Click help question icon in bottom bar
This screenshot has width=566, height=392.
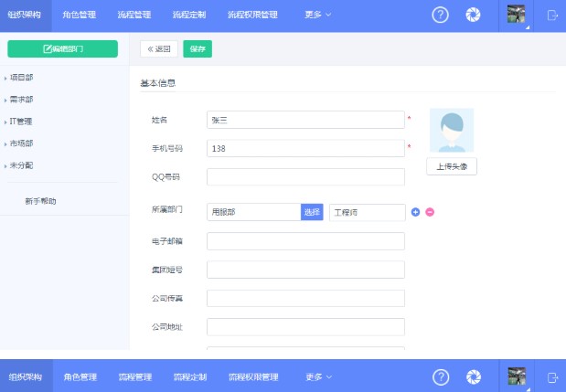pos(441,377)
